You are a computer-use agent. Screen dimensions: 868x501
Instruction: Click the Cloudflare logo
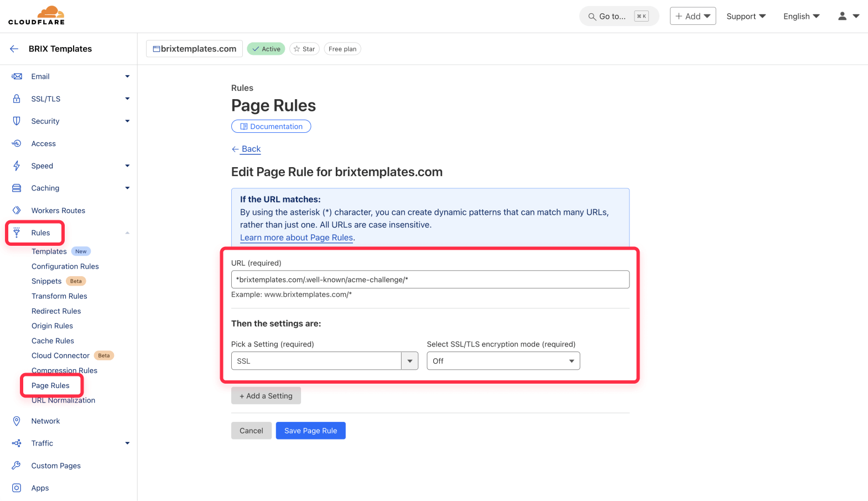point(37,16)
